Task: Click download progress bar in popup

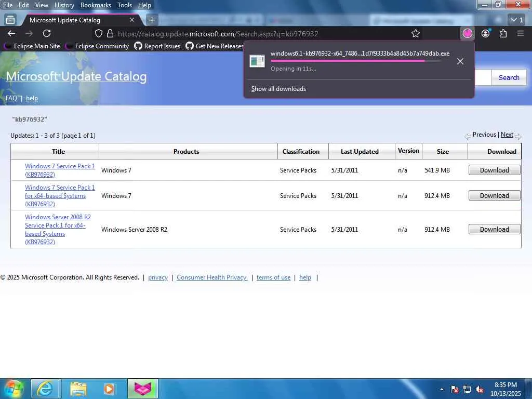Action: (356, 61)
